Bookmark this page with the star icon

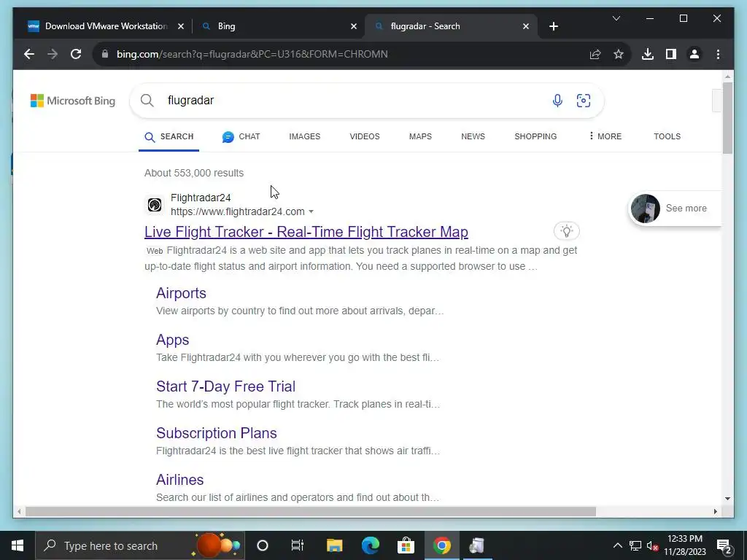[x=619, y=54]
